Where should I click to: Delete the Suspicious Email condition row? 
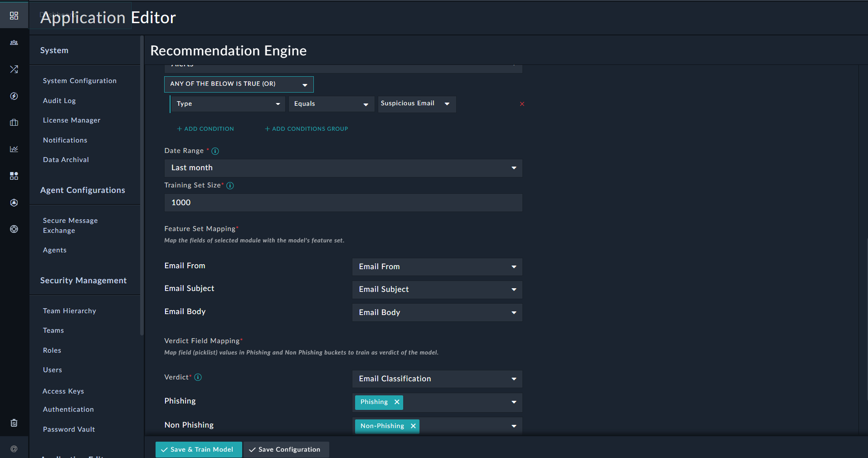[x=522, y=104]
